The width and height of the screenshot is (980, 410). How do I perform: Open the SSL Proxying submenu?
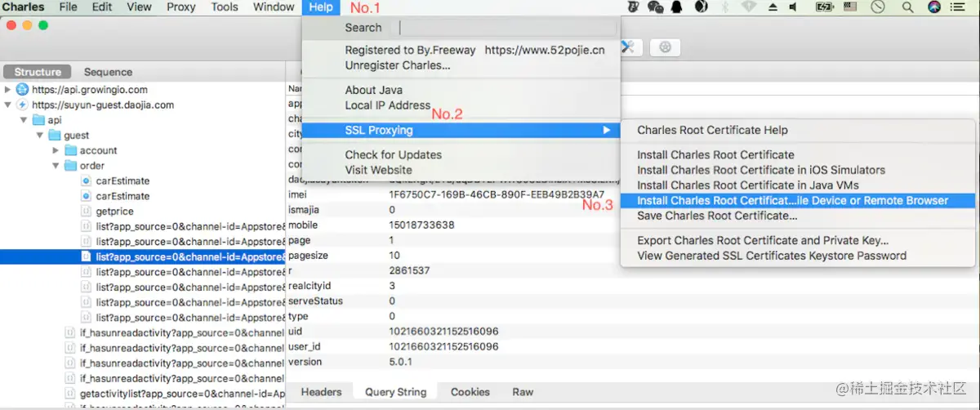point(461,131)
